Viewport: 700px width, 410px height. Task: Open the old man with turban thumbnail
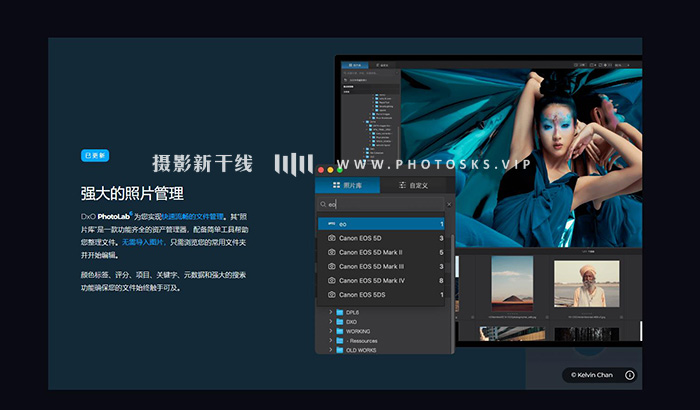[x=587, y=284]
